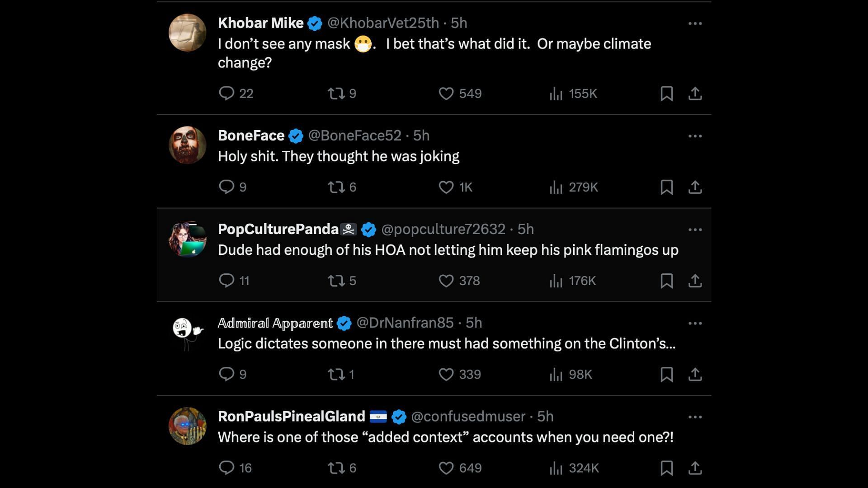
Task: Click RonPaulsPinealGland's profile avatar
Action: tap(187, 426)
